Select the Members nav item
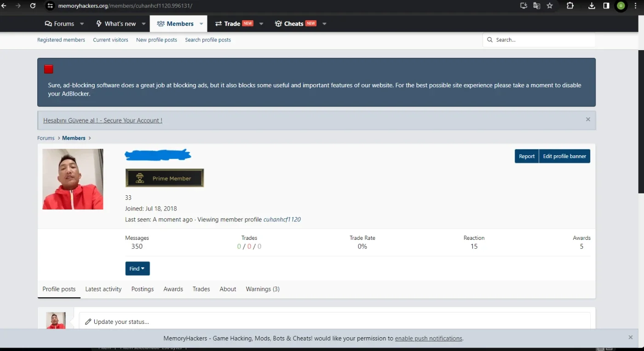 [x=175, y=24]
